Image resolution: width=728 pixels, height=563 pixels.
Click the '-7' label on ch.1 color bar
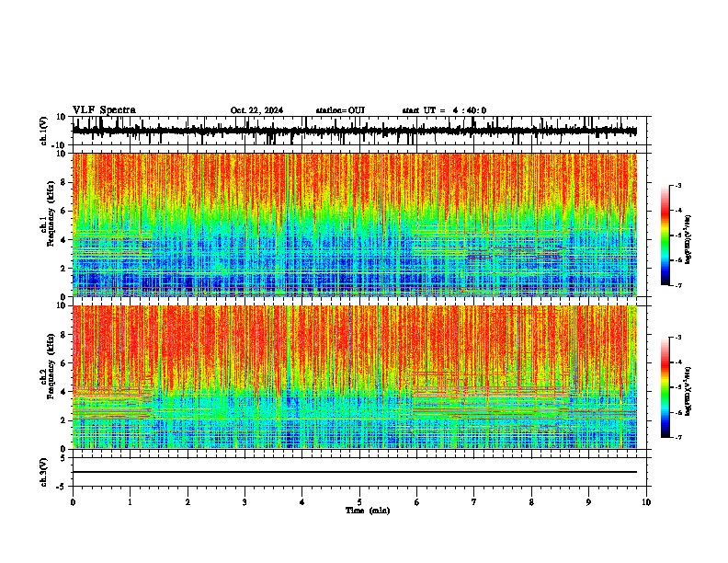coord(677,285)
